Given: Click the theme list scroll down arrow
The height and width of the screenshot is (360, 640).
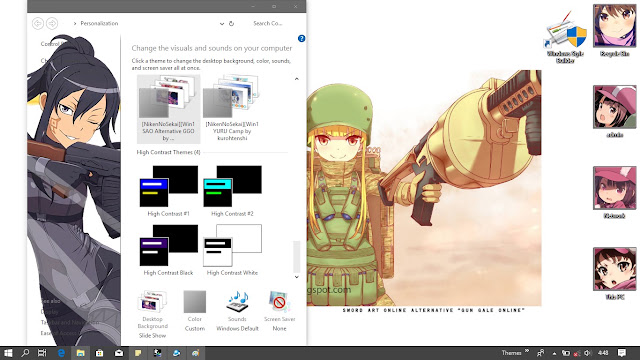Looking at the screenshot, I should tap(297, 277).
